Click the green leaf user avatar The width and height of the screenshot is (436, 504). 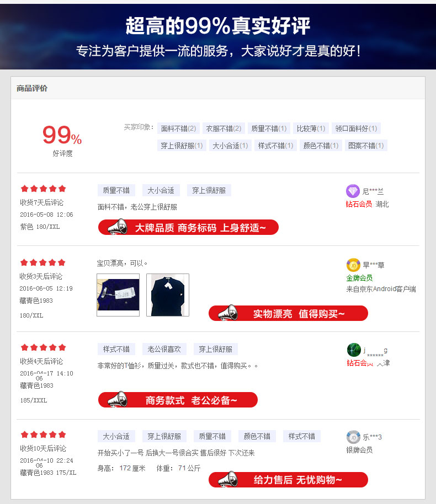(354, 350)
